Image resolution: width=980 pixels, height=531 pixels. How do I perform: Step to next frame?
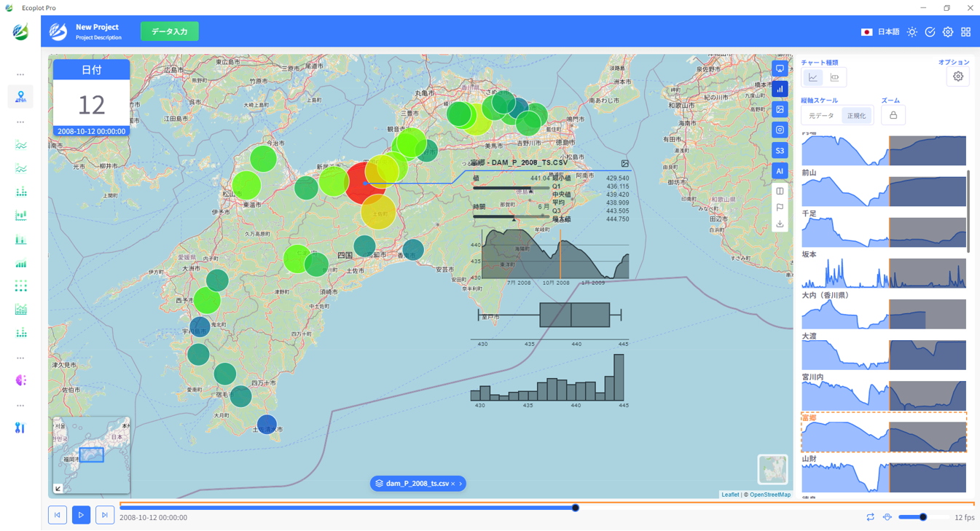click(105, 515)
